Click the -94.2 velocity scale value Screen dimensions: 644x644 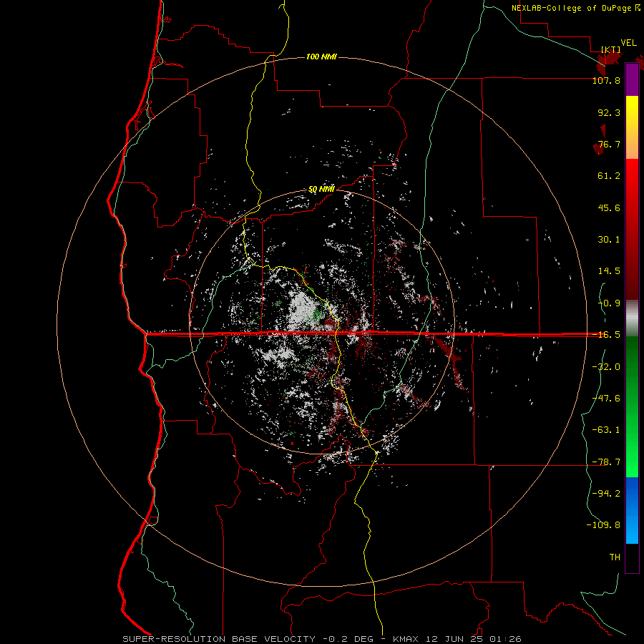[x=606, y=494]
